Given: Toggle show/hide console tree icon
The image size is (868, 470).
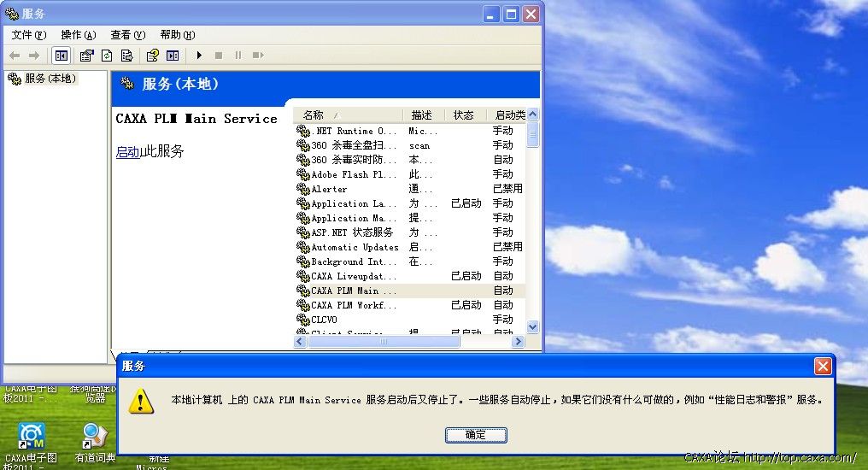Looking at the screenshot, I should (61, 56).
